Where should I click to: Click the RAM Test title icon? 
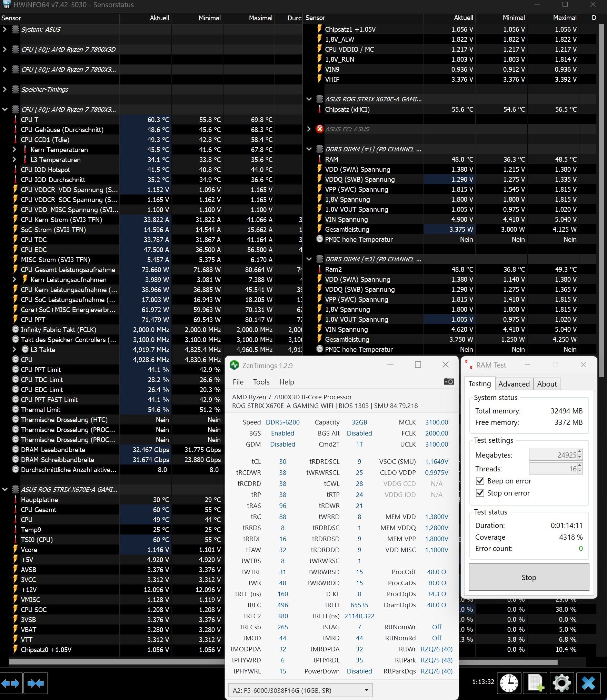[x=468, y=365]
